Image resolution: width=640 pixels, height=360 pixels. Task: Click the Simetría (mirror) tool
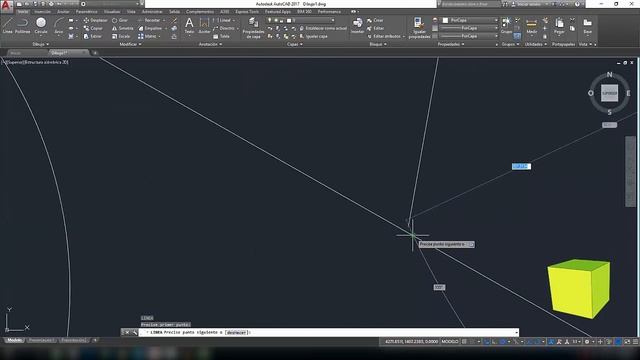coord(123,28)
